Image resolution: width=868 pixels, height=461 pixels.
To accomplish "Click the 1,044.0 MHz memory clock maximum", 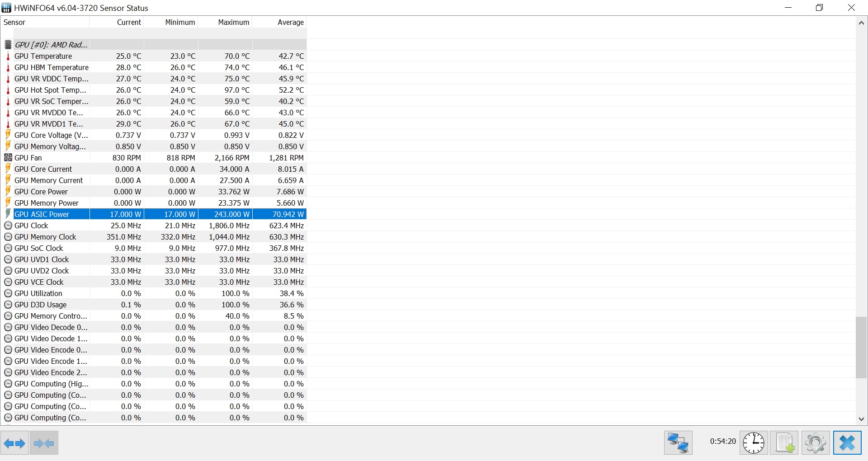I will (x=229, y=237).
